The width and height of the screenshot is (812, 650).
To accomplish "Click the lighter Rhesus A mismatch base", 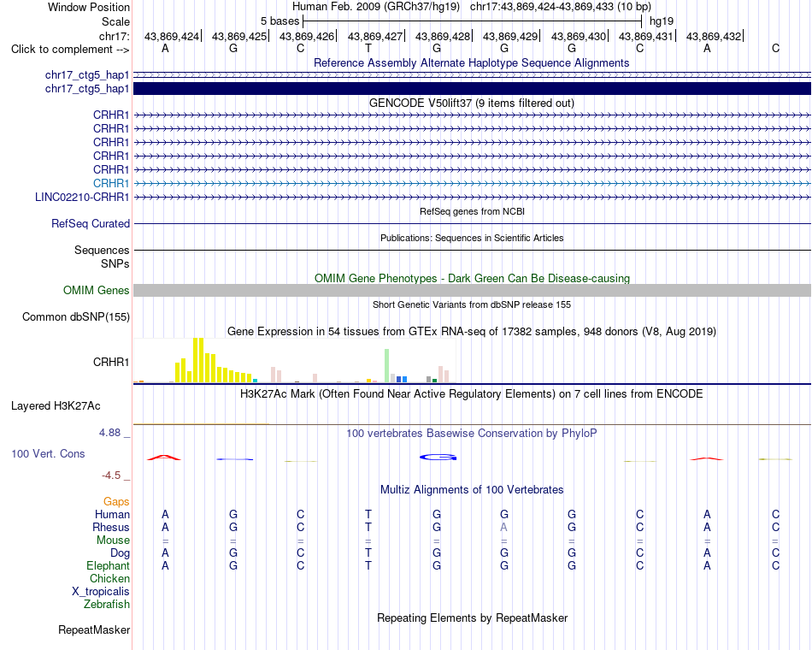I will 504,527.
